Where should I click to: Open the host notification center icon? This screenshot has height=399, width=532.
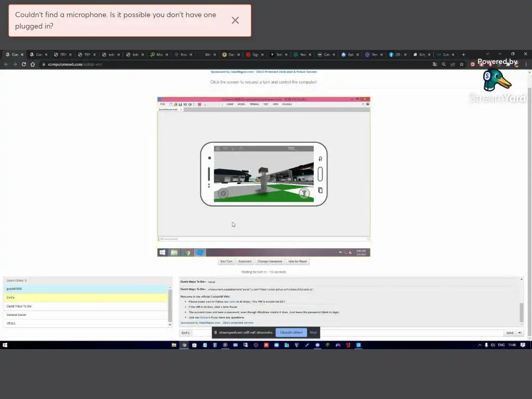pos(523,345)
